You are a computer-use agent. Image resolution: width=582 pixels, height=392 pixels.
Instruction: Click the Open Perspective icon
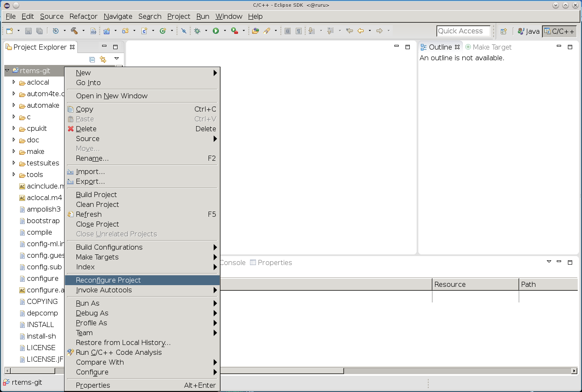(504, 31)
